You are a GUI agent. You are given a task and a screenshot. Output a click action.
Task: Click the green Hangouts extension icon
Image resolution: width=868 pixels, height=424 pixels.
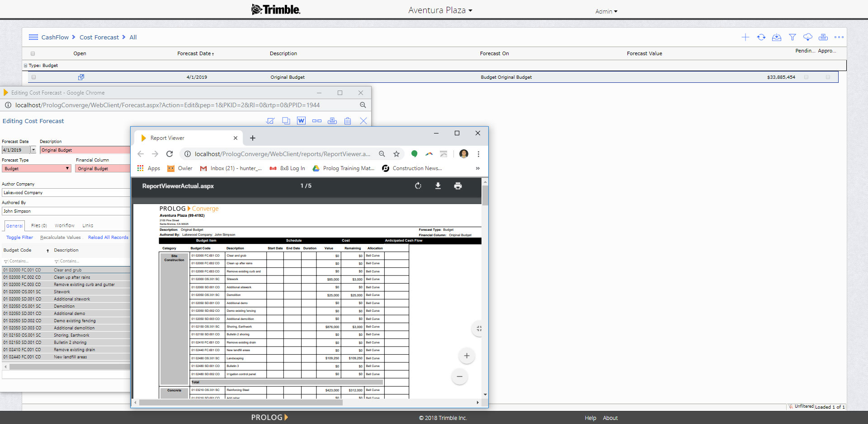pos(414,154)
